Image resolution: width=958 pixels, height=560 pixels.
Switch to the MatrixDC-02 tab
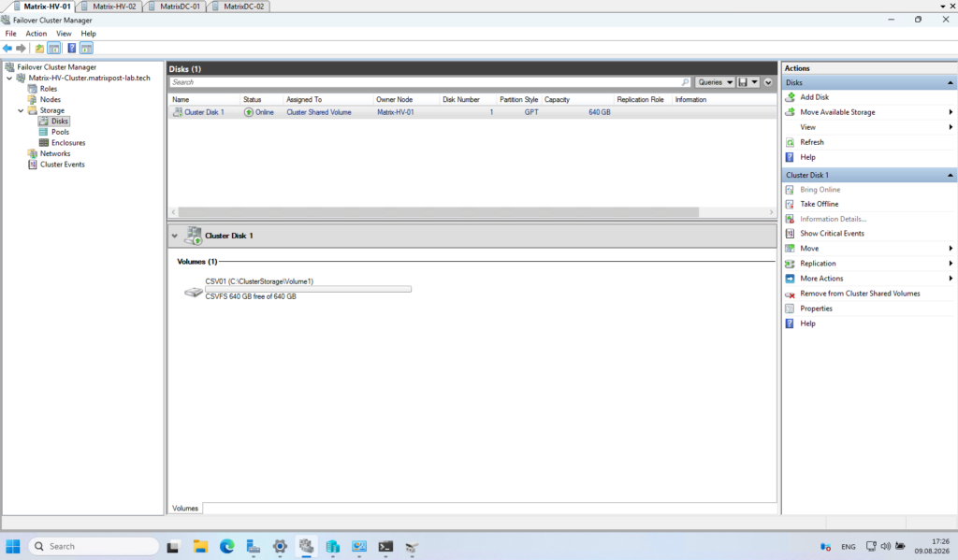(239, 7)
